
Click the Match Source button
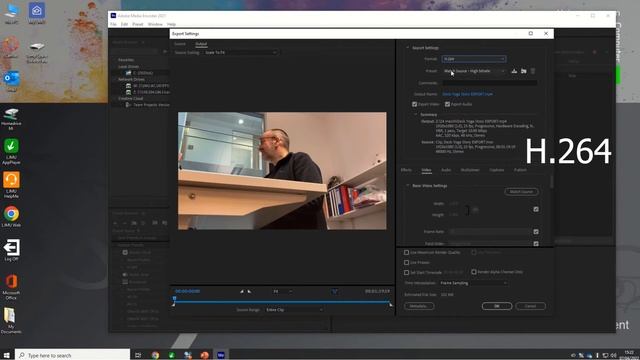point(521,192)
